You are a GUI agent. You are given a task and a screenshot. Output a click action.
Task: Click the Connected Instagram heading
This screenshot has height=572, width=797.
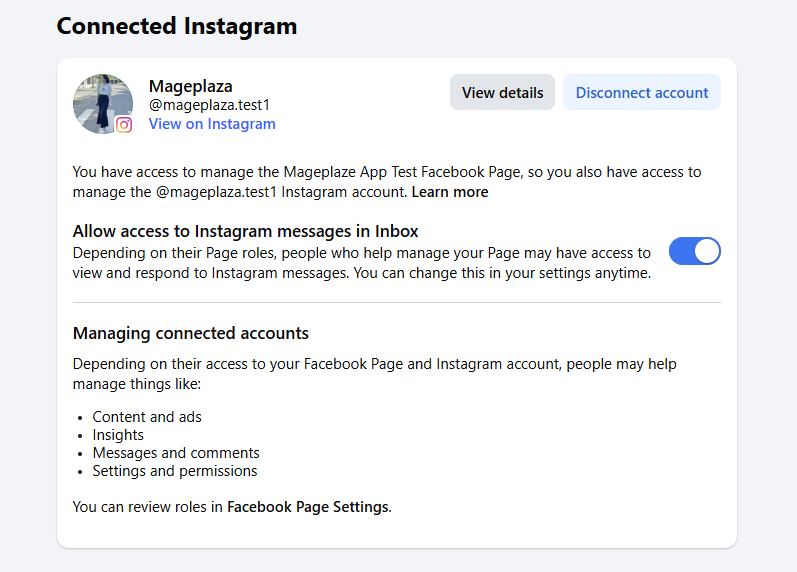[x=176, y=26]
